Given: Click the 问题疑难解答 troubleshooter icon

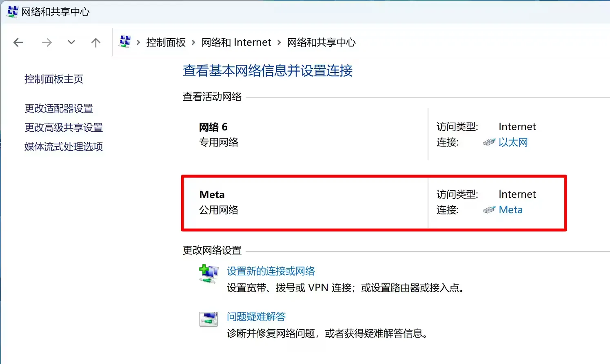Looking at the screenshot, I should click(209, 319).
